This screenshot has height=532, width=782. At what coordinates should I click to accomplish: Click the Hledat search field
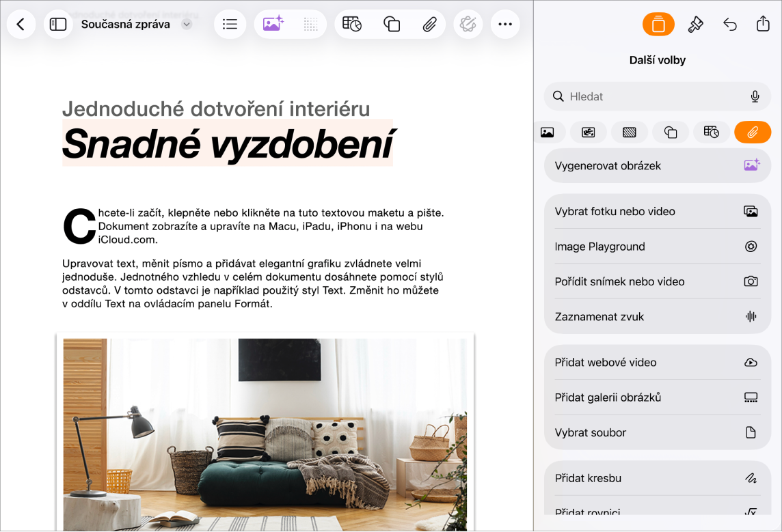click(x=658, y=97)
